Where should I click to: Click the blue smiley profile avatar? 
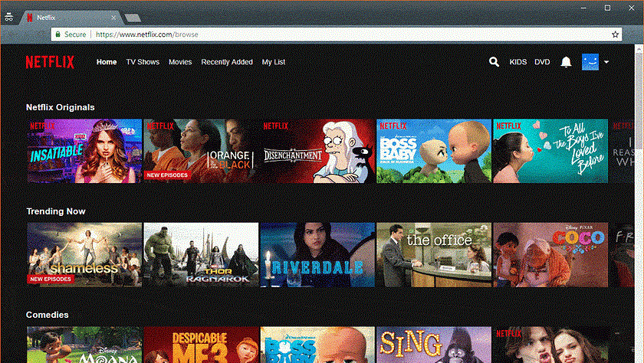coord(590,62)
